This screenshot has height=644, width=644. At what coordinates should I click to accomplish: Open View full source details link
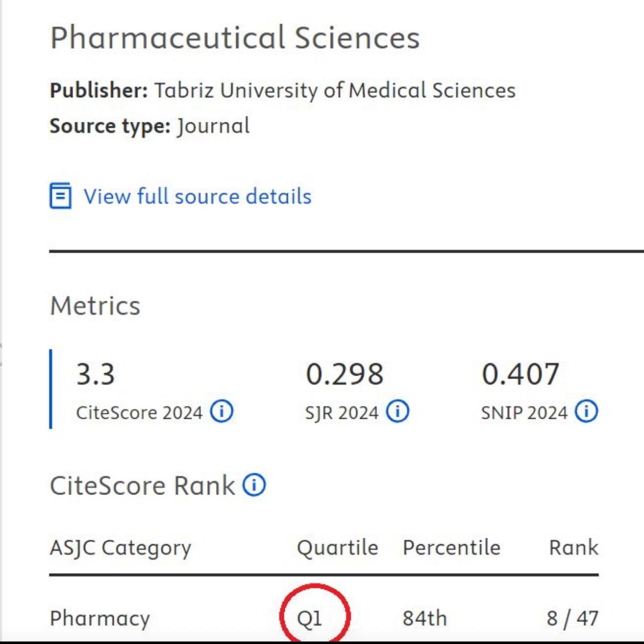197,196
